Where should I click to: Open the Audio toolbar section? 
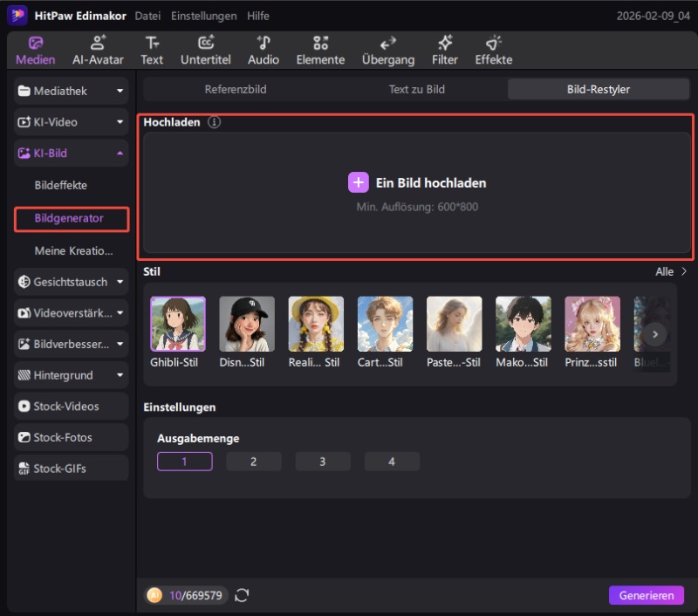263,51
